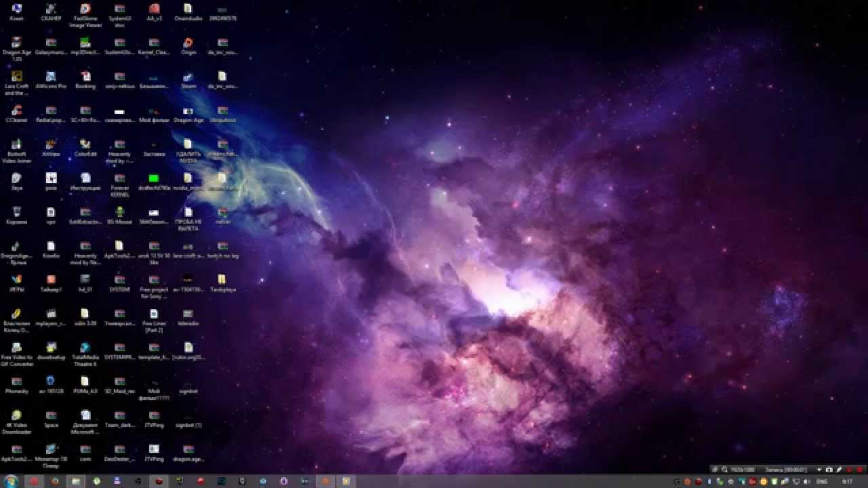Select the СКАНЕР desktop shortcut
The image size is (868, 488).
[51, 12]
